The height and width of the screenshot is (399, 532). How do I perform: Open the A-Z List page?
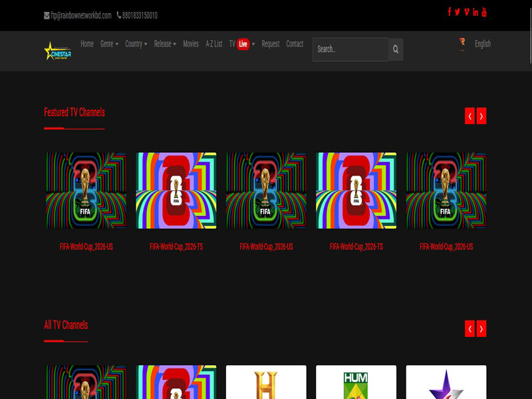[213, 44]
